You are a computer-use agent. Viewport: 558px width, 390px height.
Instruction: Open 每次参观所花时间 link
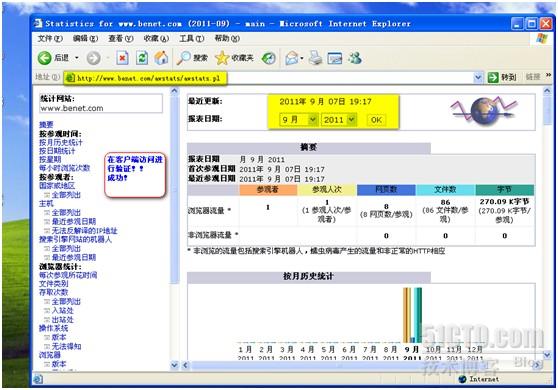point(68,275)
